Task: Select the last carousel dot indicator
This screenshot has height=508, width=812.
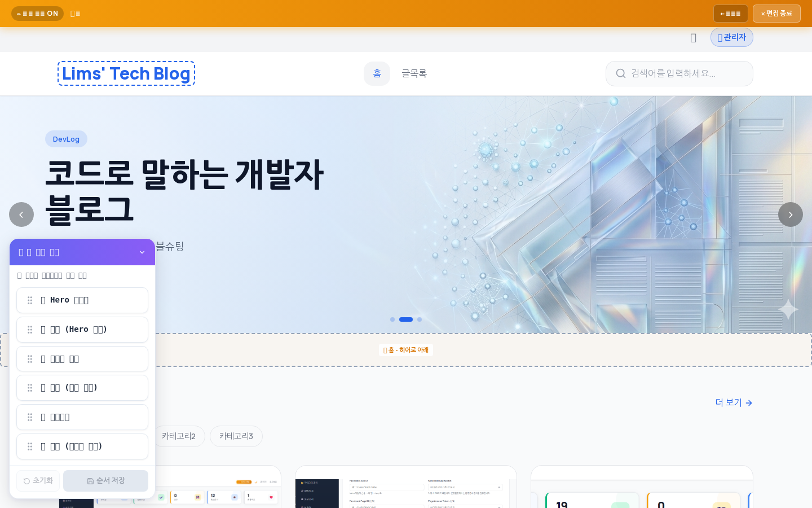Action: pos(420,319)
